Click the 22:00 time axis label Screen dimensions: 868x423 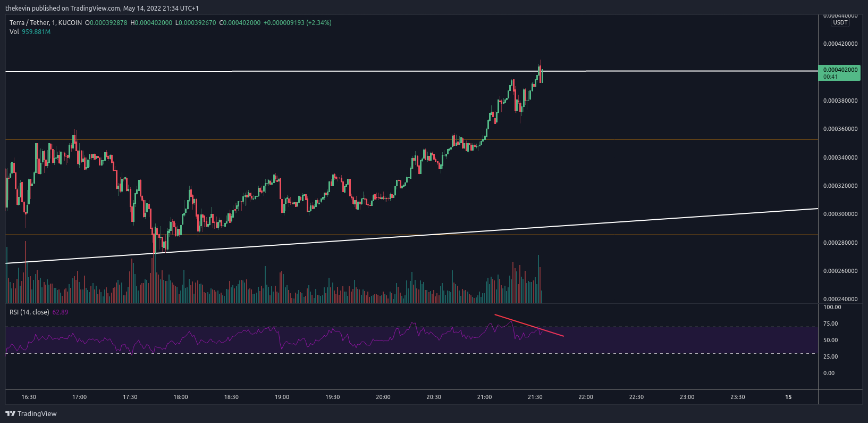pyautogui.click(x=586, y=397)
